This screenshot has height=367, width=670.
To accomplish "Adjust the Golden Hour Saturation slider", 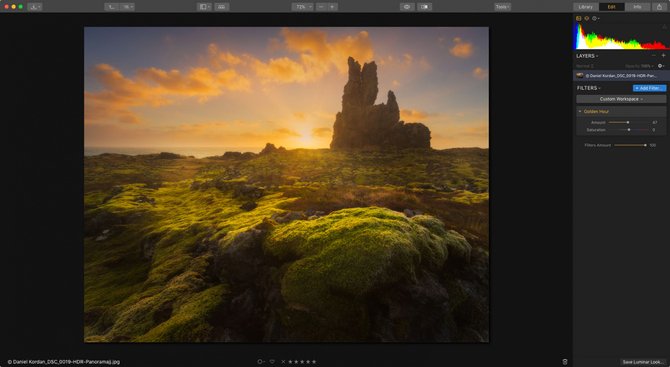I will (628, 130).
